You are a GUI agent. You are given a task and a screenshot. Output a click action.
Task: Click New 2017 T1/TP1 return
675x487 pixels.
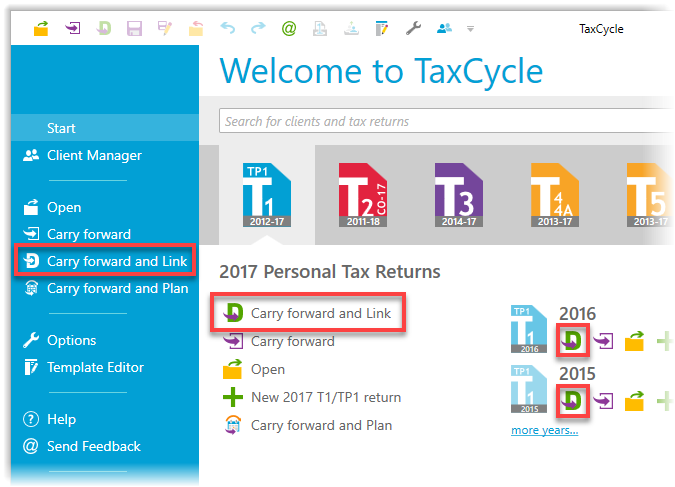[312, 397]
